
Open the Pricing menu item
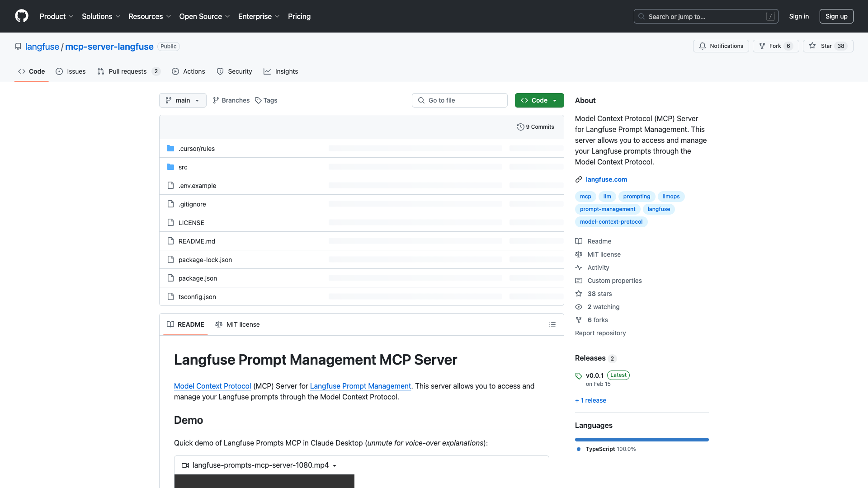[x=299, y=16]
